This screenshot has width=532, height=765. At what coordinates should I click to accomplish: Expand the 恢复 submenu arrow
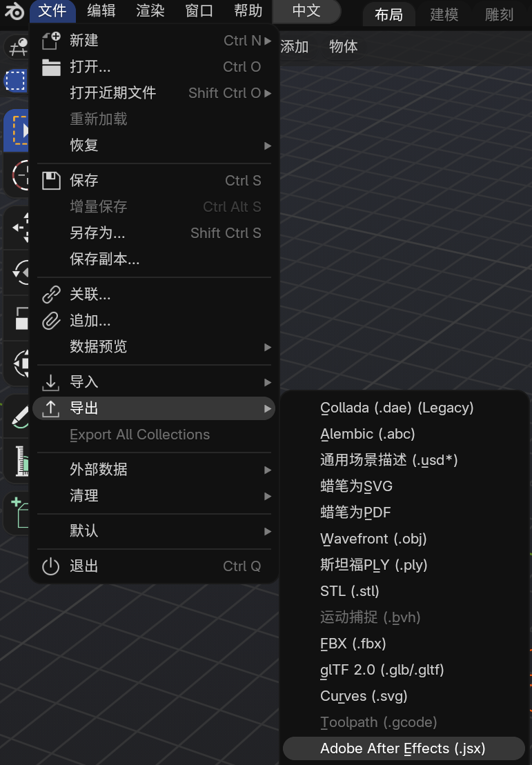(268, 146)
